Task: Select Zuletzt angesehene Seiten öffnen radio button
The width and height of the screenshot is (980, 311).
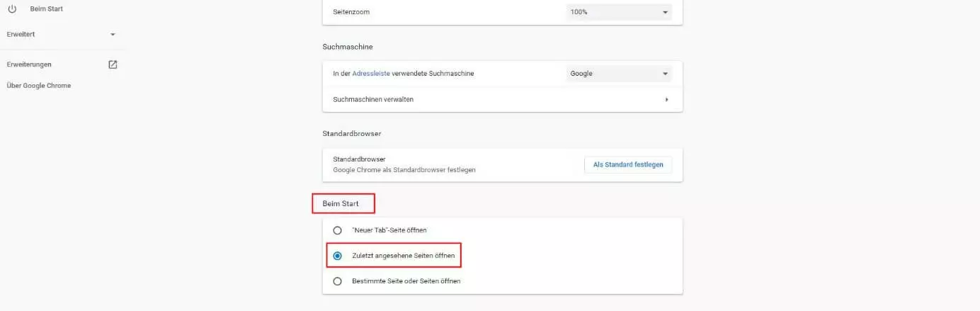Action: [x=338, y=256]
